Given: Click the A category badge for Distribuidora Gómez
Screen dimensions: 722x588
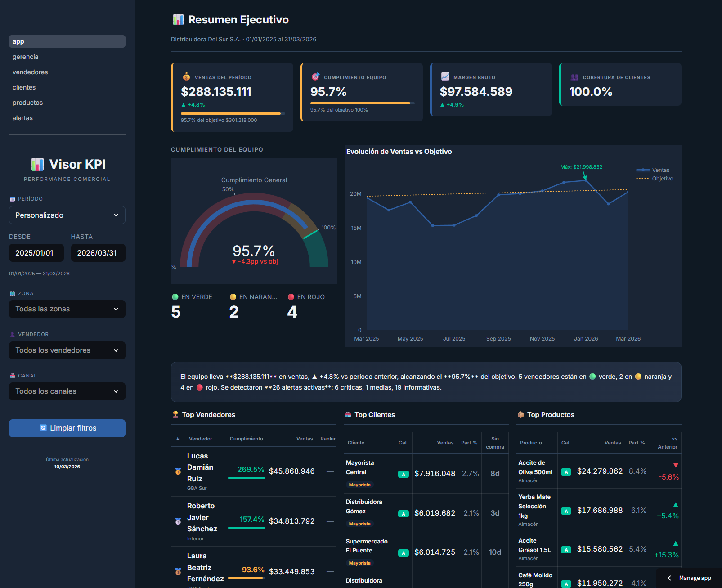Looking at the screenshot, I should 404,514.
